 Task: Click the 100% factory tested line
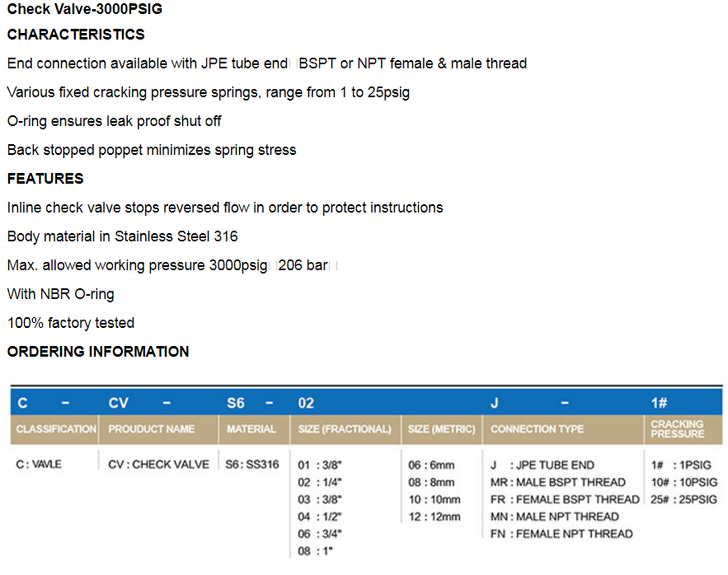point(71,323)
